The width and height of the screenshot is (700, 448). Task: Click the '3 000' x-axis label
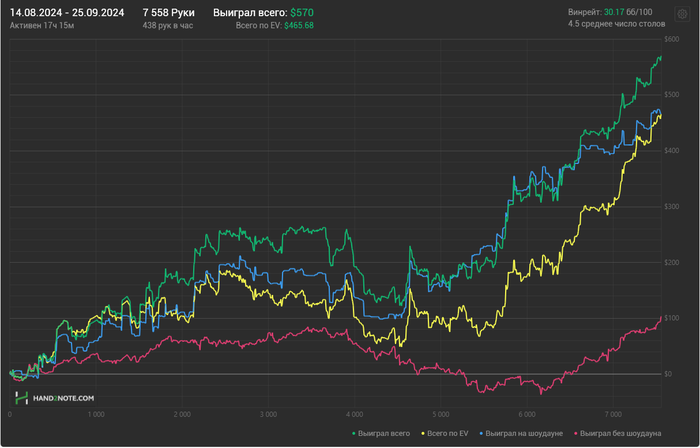click(x=268, y=415)
